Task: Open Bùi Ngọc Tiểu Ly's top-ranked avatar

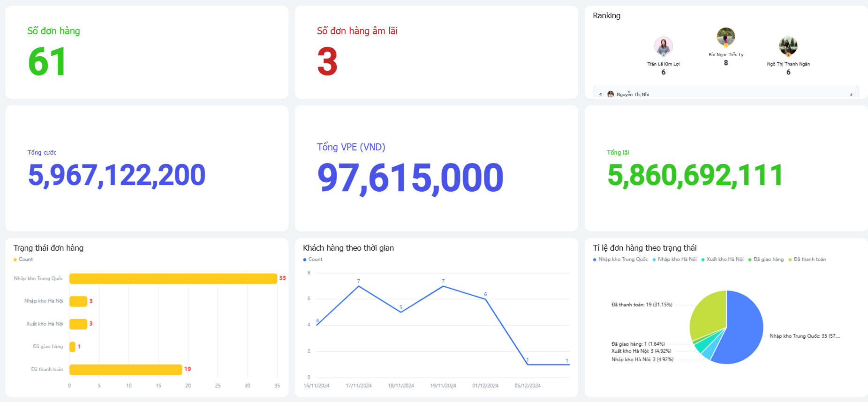Action: point(725,37)
